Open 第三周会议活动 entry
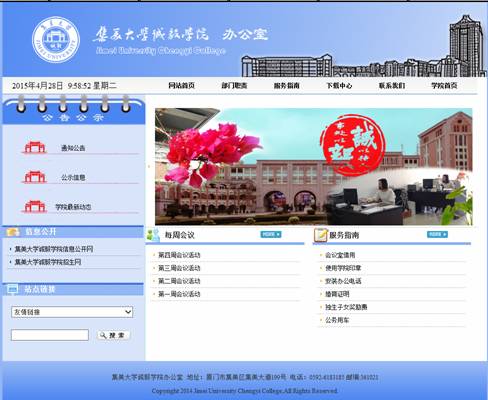This screenshot has height=400, width=488. (179, 268)
